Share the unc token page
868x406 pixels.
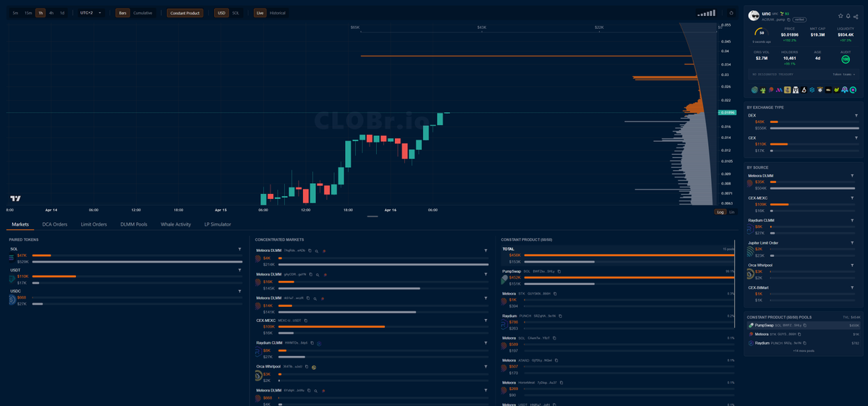pyautogui.click(x=856, y=15)
